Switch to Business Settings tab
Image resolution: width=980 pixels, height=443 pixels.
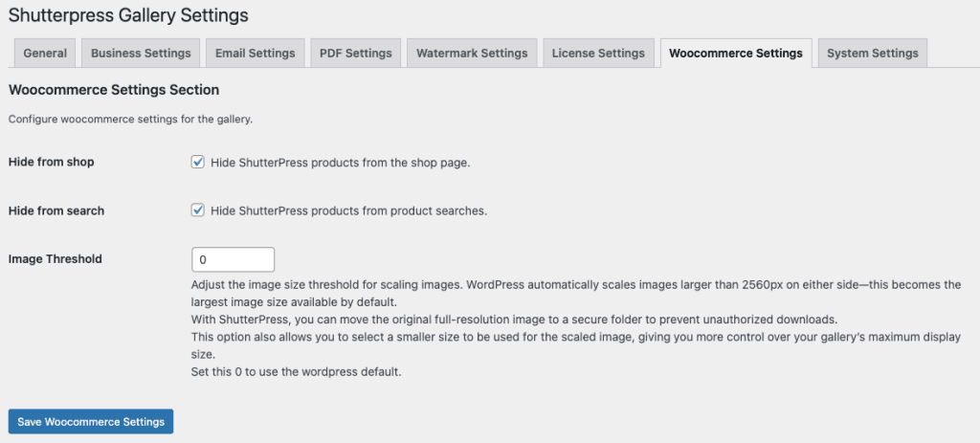[x=141, y=54]
